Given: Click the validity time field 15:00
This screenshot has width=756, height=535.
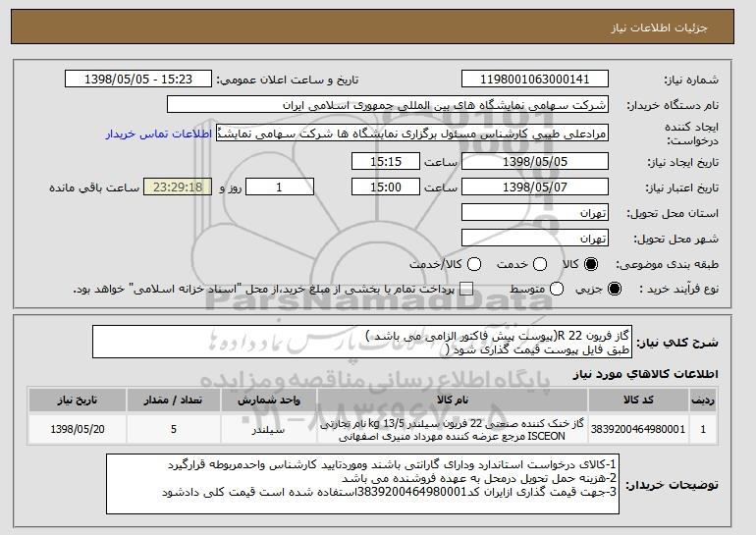Looking at the screenshot, I should [x=386, y=187].
